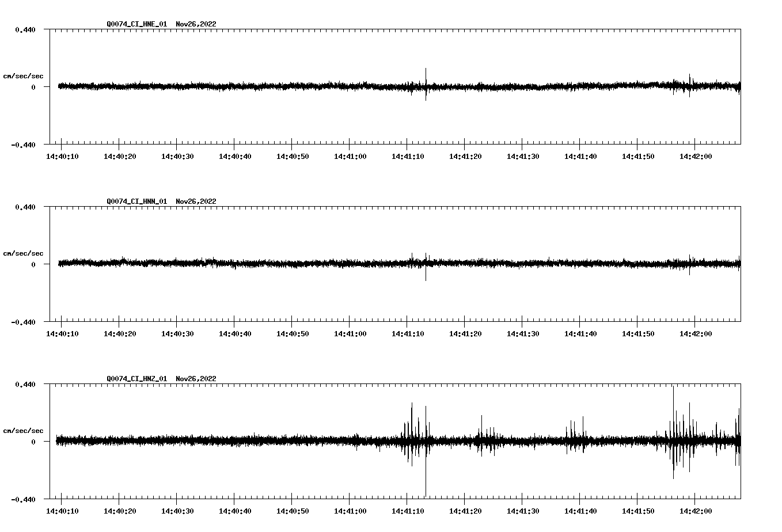Click the -0.440 lower axis label on HNE plot
The width and height of the screenshot is (782, 532).
[23, 145]
